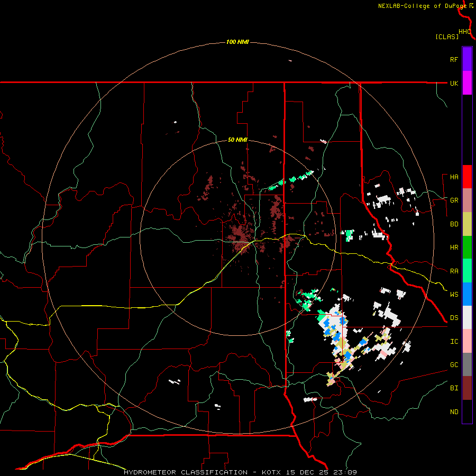Click the RF legend label

pyautogui.click(x=454, y=59)
